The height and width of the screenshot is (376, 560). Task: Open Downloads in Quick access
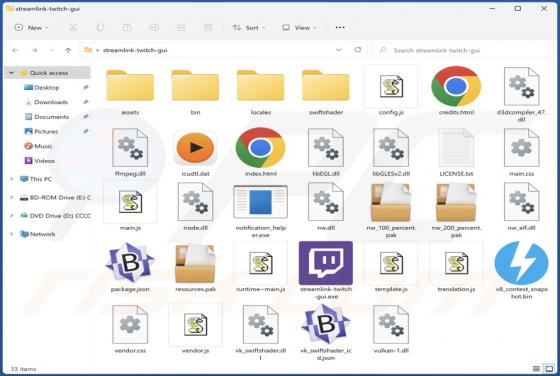coord(51,102)
